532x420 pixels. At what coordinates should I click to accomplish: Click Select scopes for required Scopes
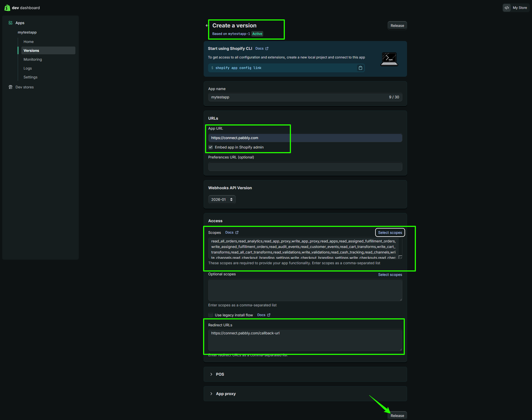coord(390,232)
